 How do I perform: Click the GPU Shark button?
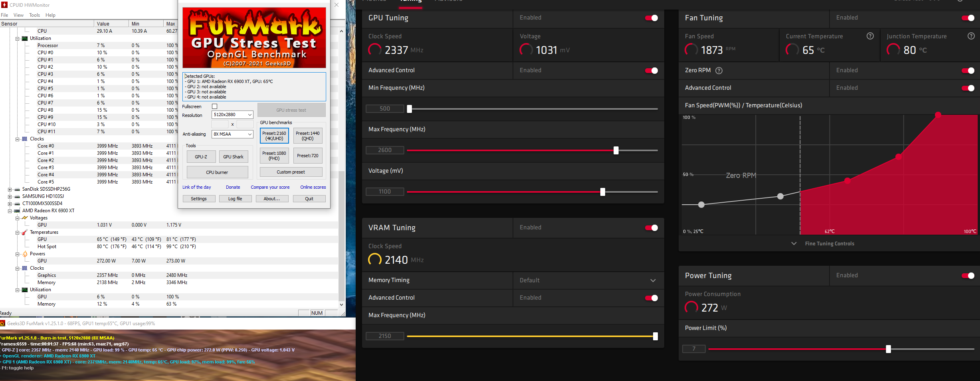[x=233, y=157]
